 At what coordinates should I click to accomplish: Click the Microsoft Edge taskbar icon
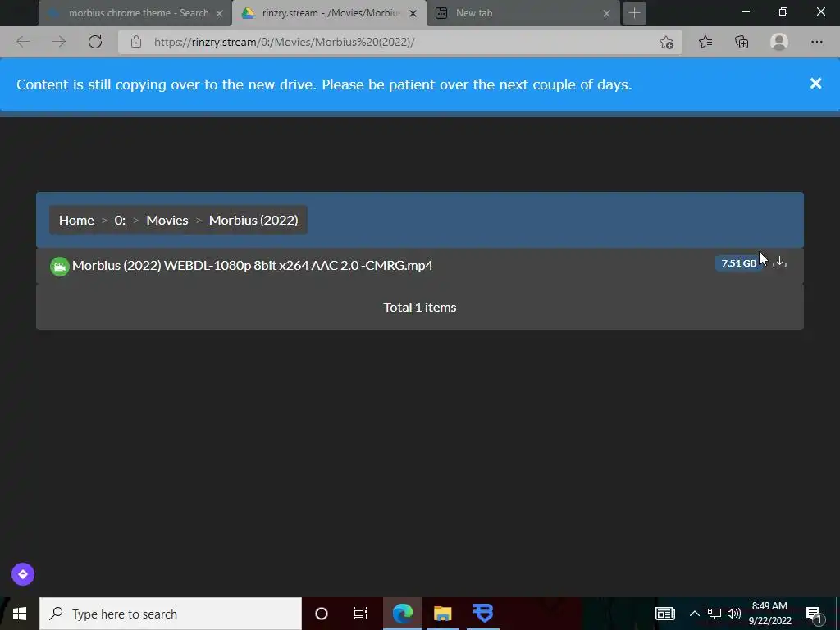pos(402,614)
